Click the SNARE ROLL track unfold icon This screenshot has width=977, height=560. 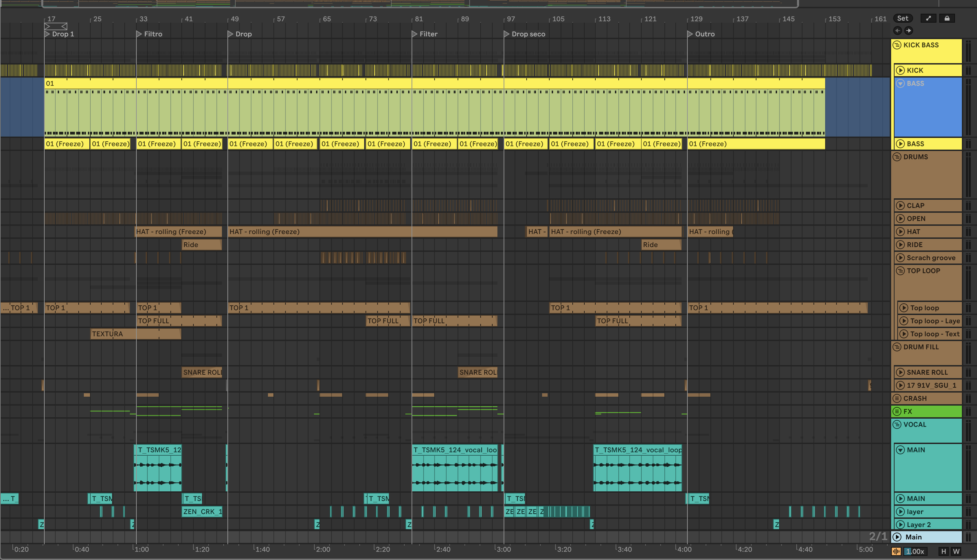click(x=900, y=372)
